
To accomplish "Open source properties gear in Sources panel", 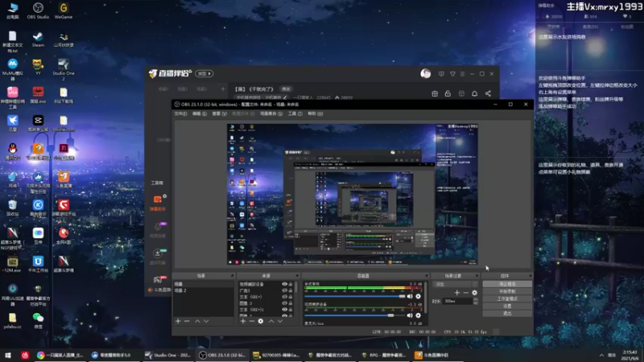I will pos(261,321).
